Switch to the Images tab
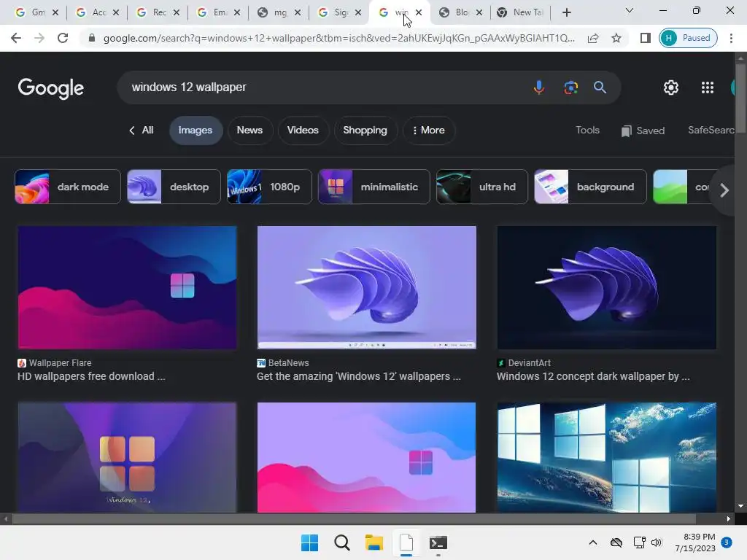 pyautogui.click(x=196, y=130)
